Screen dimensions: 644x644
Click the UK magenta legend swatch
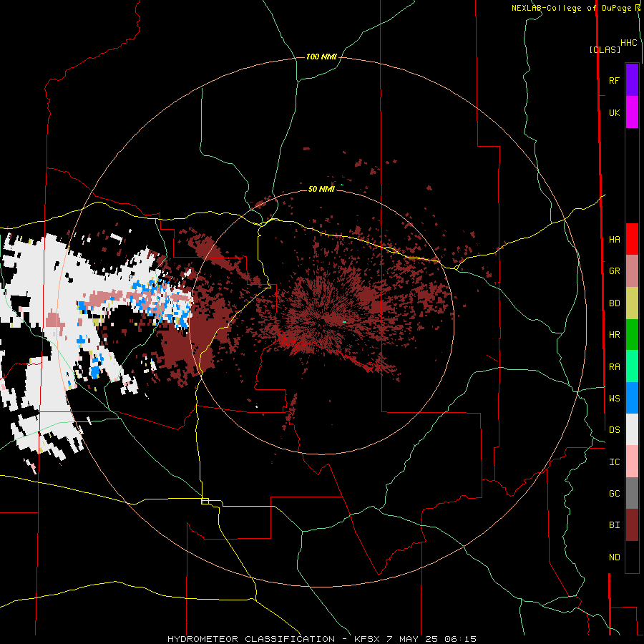[x=632, y=112]
